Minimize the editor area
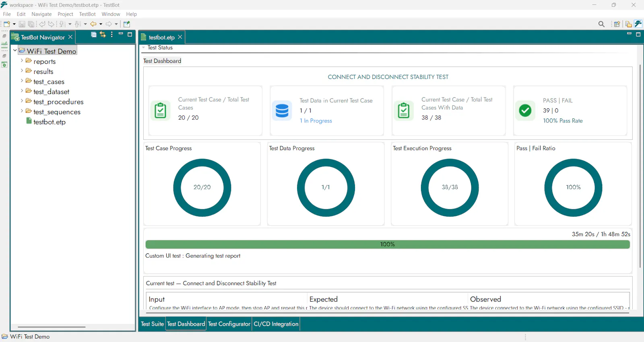Viewport: 644px width, 342px height. tap(629, 33)
